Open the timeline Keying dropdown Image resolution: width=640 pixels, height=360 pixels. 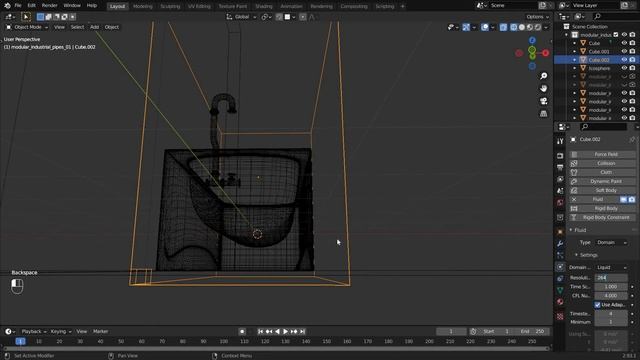pyautogui.click(x=61, y=331)
